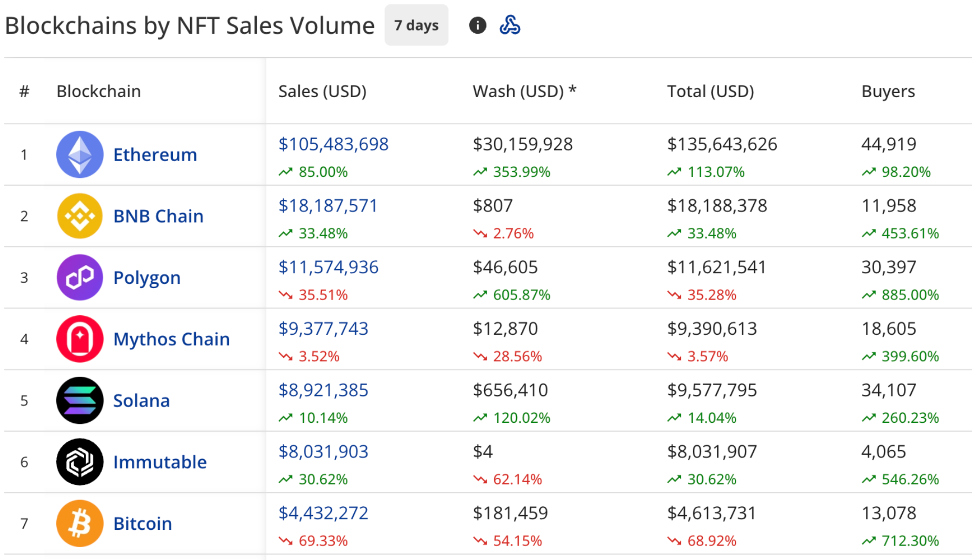This screenshot has width=972, height=560.
Task: Open BNB Chain sales value $18,187,571
Action: click(328, 206)
